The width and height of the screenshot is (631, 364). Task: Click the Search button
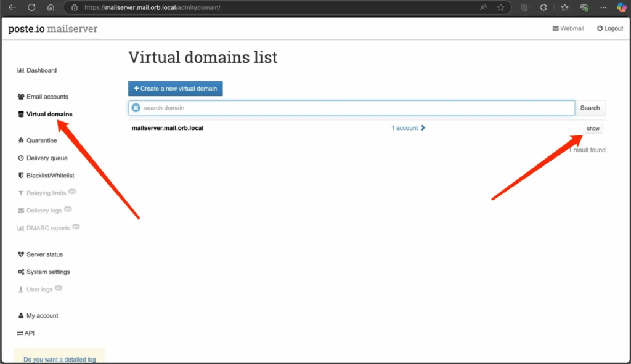tap(590, 108)
